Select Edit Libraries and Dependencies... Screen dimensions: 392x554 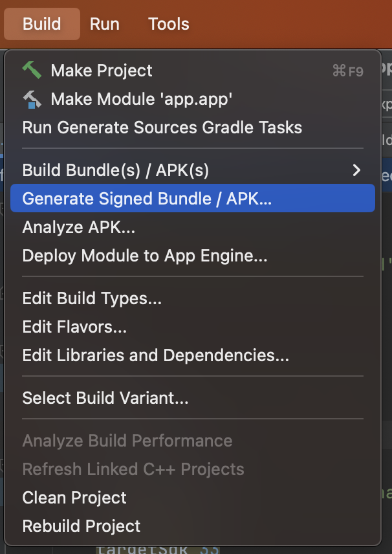click(x=155, y=355)
